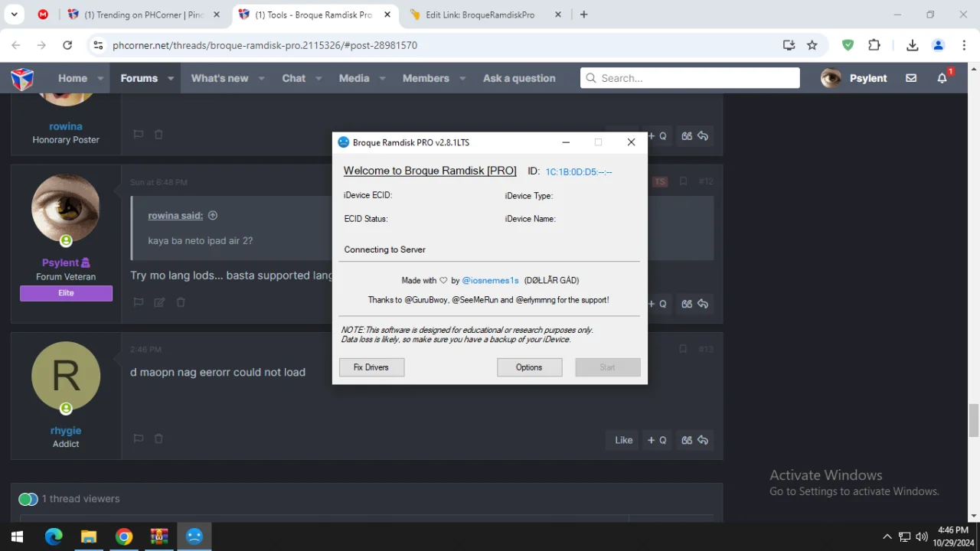View site information icon beside URL

[98, 45]
